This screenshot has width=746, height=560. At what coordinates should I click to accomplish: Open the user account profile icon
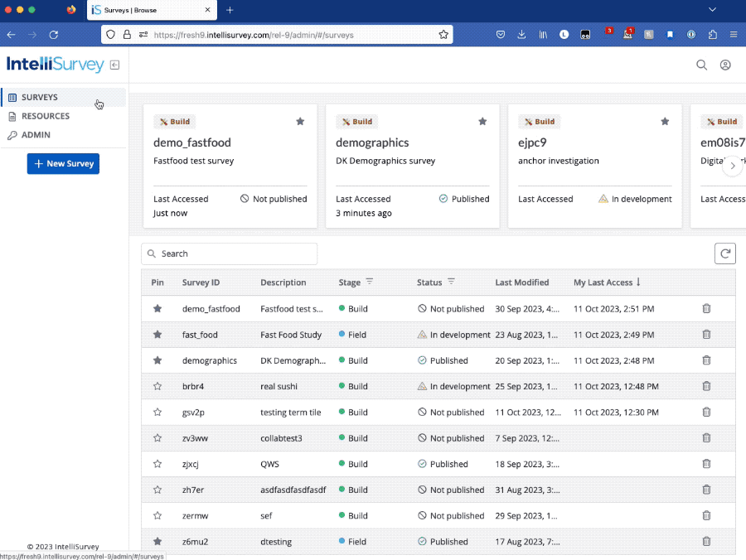coord(725,65)
